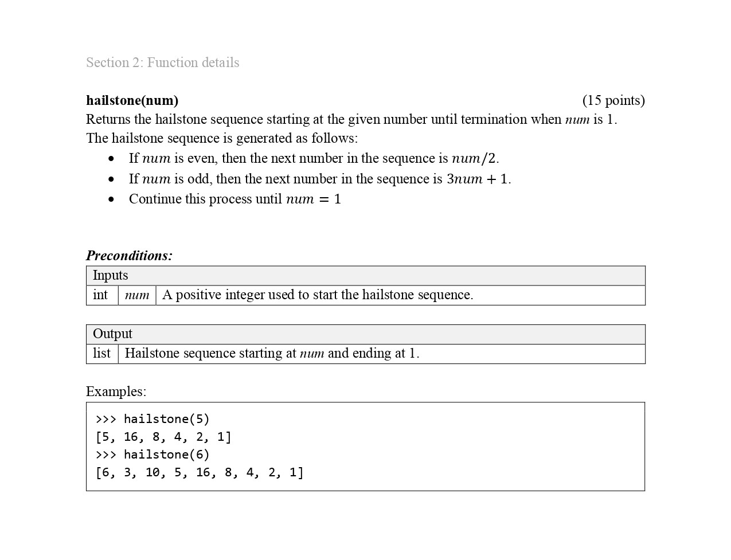
Task: Select the "Inputs" table header row
Action: pyautogui.click(x=365, y=276)
